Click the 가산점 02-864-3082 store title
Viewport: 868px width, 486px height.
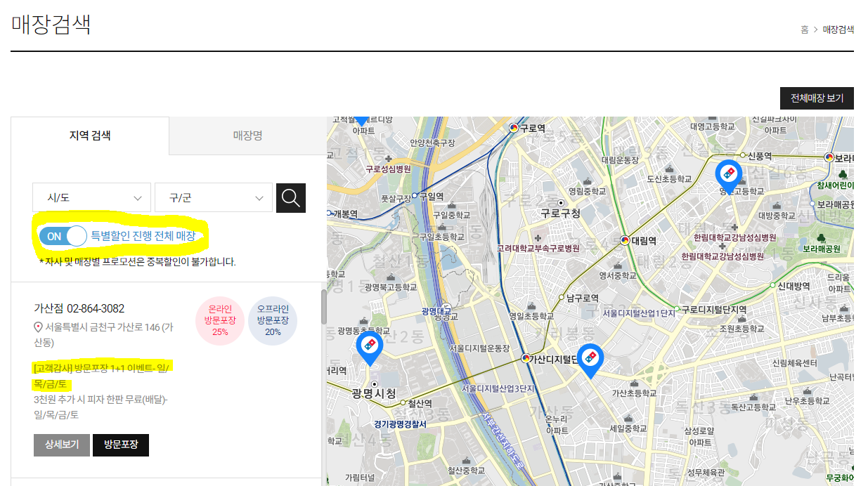(79, 308)
